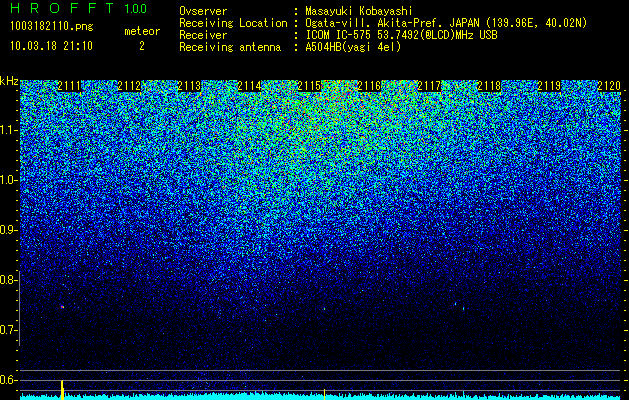Click the antenna value A504HB(yagi 4el)
This screenshot has width=629, height=400.
click(353, 47)
